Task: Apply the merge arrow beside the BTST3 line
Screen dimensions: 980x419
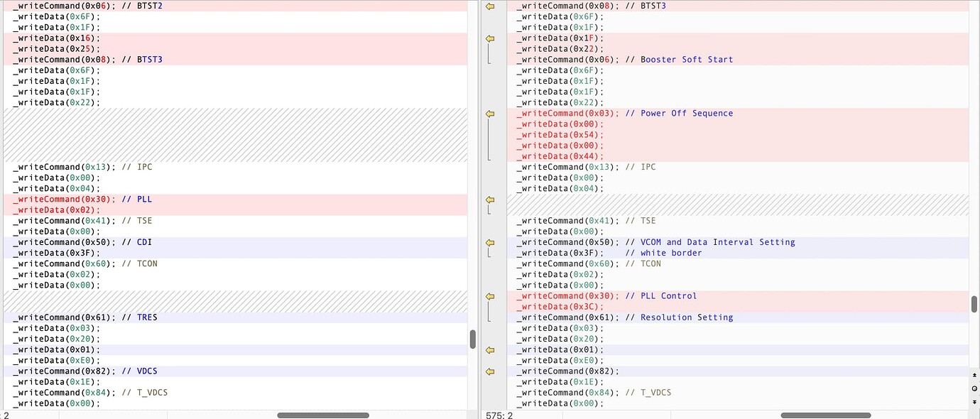Action: point(489,6)
